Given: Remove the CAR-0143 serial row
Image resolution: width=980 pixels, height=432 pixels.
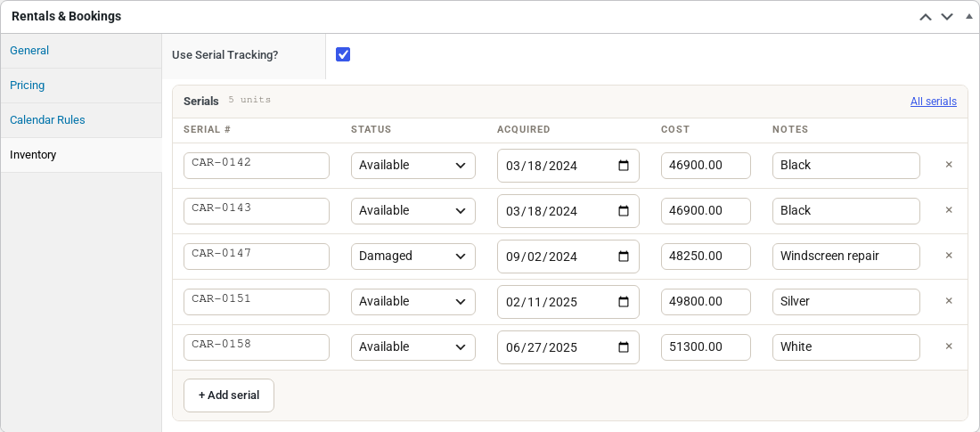Looking at the screenshot, I should tap(948, 210).
